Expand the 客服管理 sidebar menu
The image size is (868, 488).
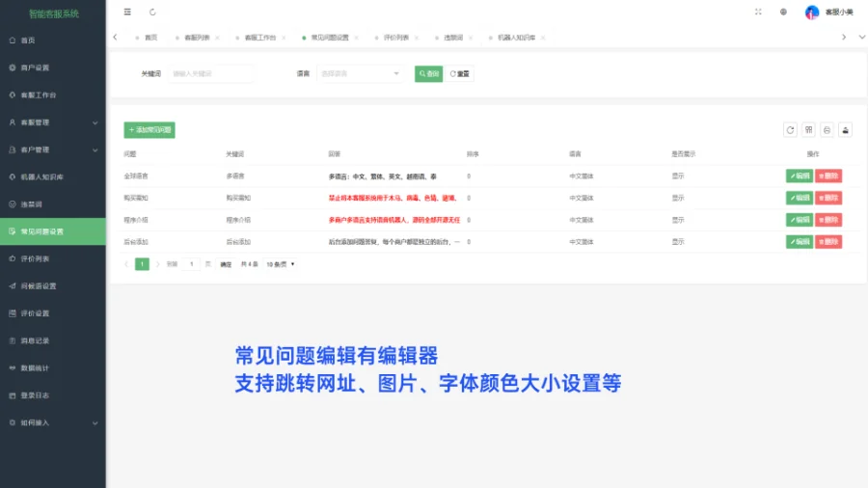click(x=53, y=122)
